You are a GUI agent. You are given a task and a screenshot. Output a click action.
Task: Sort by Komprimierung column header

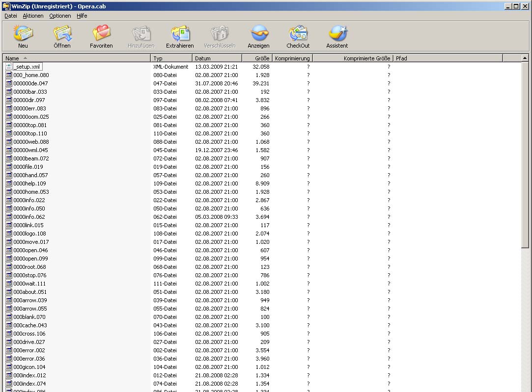tap(292, 58)
